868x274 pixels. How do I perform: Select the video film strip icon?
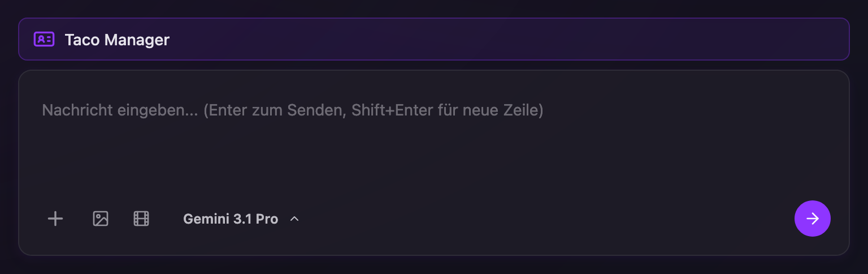pyautogui.click(x=141, y=219)
